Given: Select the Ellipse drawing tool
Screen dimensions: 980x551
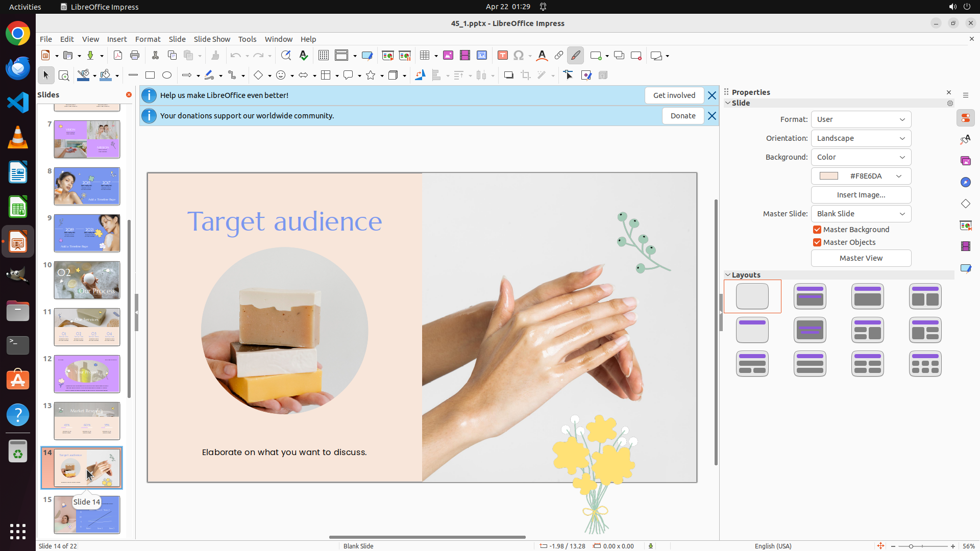Looking at the screenshot, I should point(167,76).
